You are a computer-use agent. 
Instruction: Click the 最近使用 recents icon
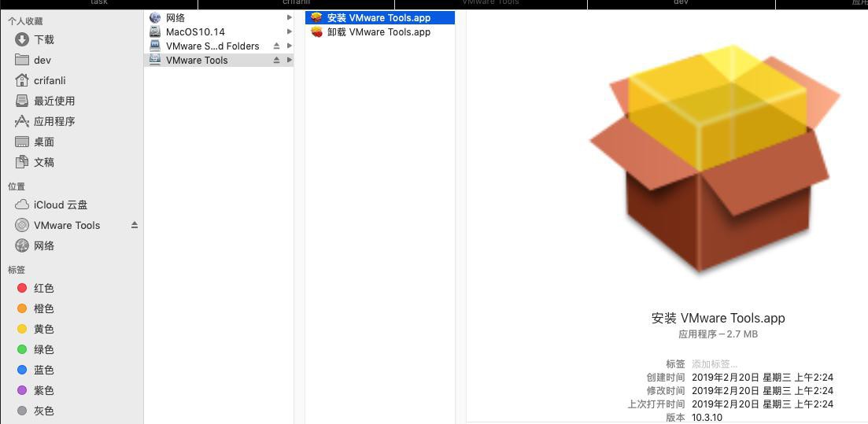click(x=21, y=101)
